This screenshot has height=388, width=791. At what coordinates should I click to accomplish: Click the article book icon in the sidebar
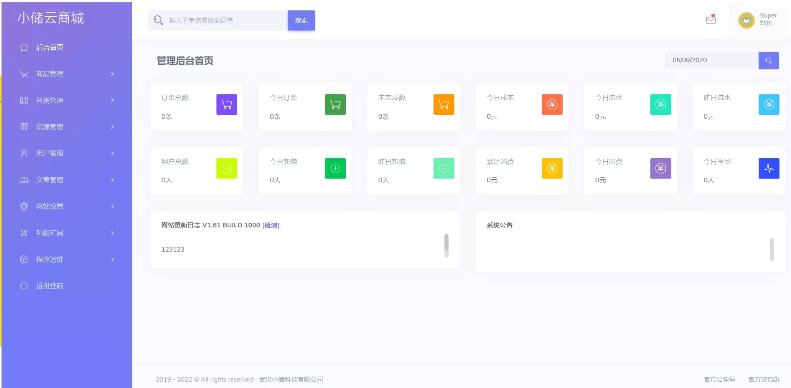23,180
